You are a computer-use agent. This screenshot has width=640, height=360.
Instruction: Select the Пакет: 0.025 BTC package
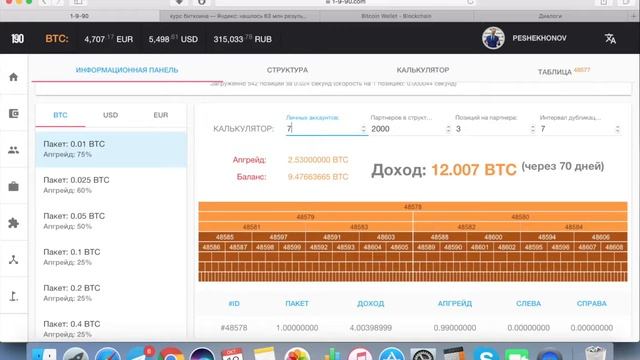[111, 185]
